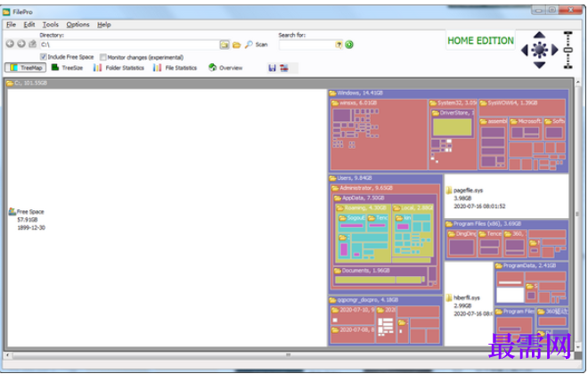
Task: Run search with the green go button
Action: 349,45
